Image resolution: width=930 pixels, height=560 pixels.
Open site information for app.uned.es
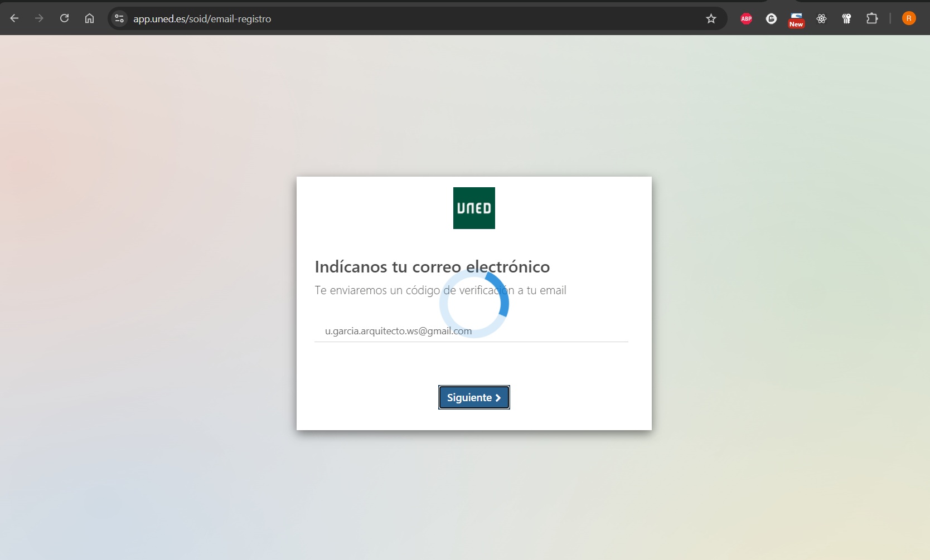click(119, 18)
